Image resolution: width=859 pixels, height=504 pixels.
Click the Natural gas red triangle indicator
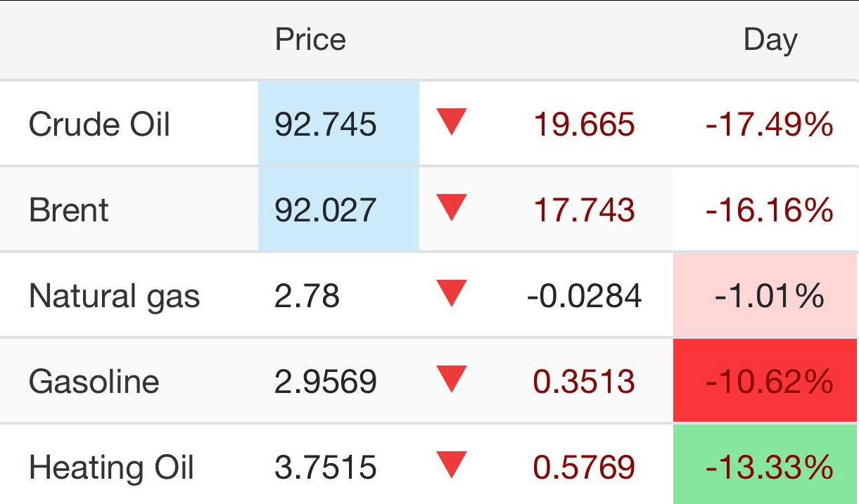[452, 295]
